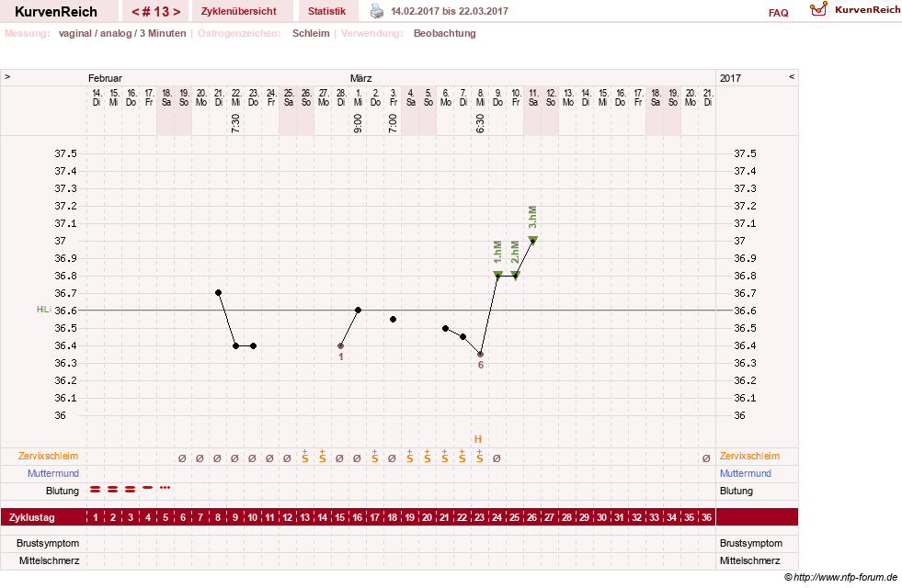Click the '7:30' time entry on 22. Mi
902x588 pixels.
tap(236, 123)
